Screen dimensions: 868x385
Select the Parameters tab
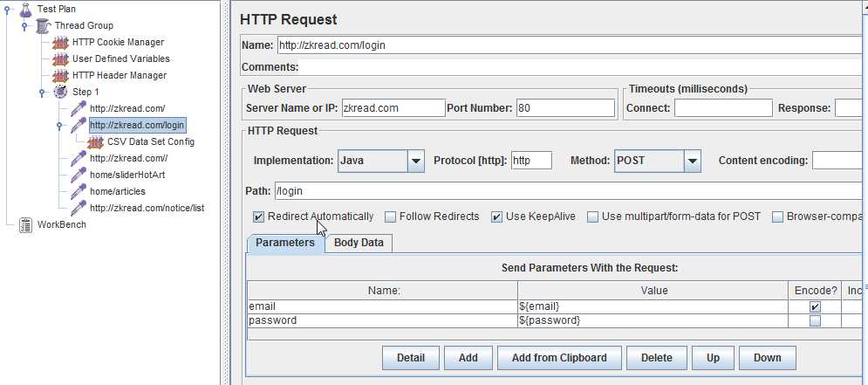284,243
